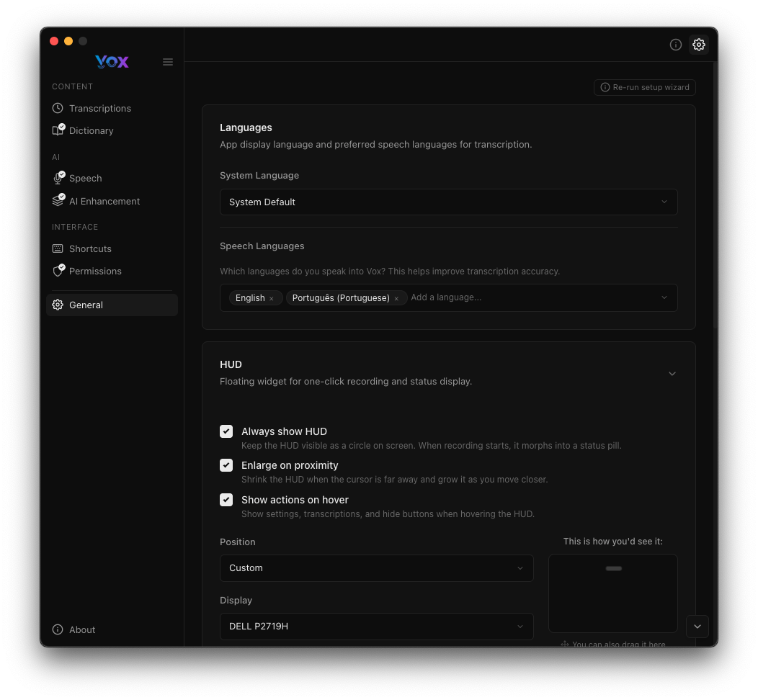Remove the English language tag
This screenshot has height=700, width=758.
pyautogui.click(x=272, y=297)
